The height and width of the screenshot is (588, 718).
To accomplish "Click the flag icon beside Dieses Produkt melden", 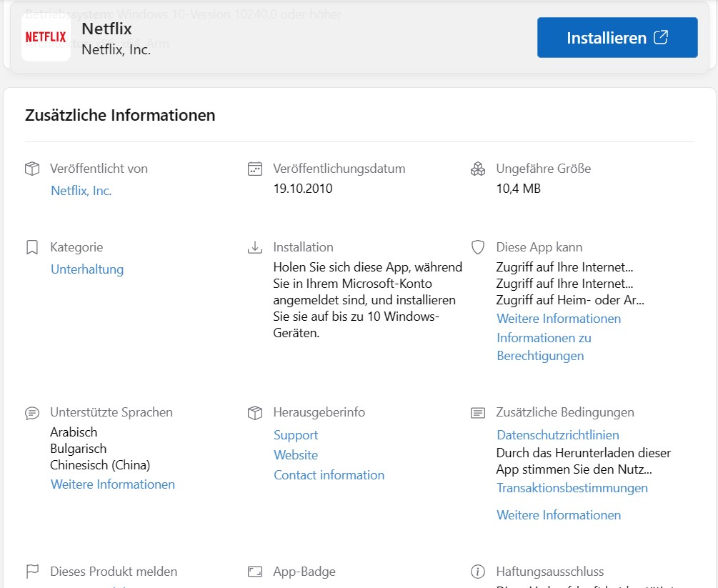I will tap(32, 572).
